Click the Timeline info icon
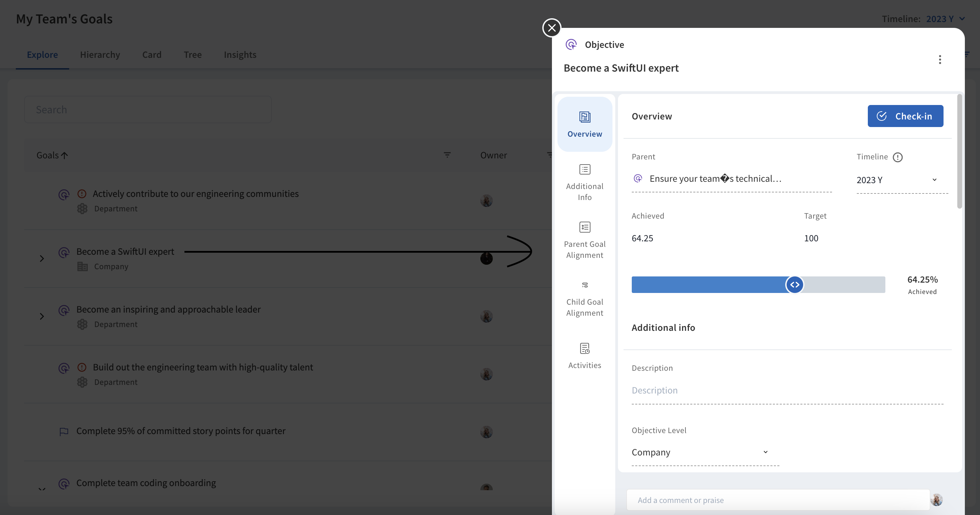The image size is (980, 515). (898, 157)
